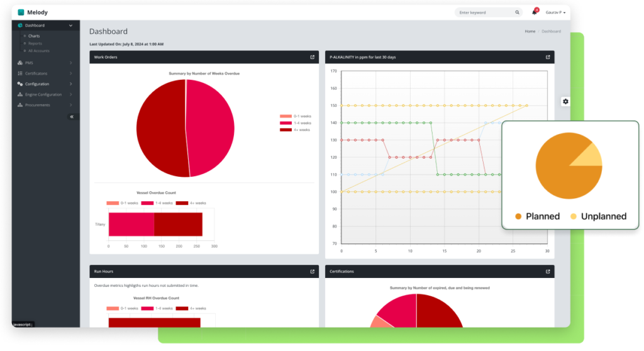Click the Tifany overdue bar's 1-4 weeks segment
Viewport: 644px width, 351px height.
[131, 225]
